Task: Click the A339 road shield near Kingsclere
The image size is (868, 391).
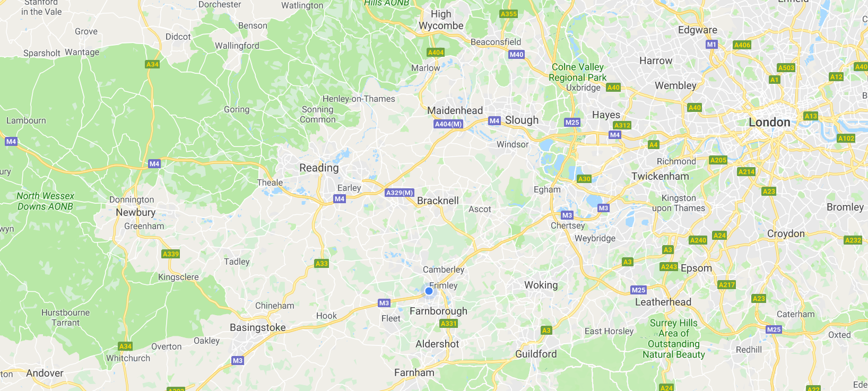Action: pyautogui.click(x=171, y=254)
